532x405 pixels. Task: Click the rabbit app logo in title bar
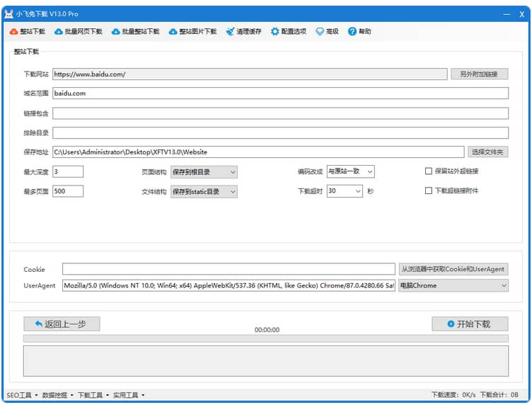pyautogui.click(x=9, y=14)
